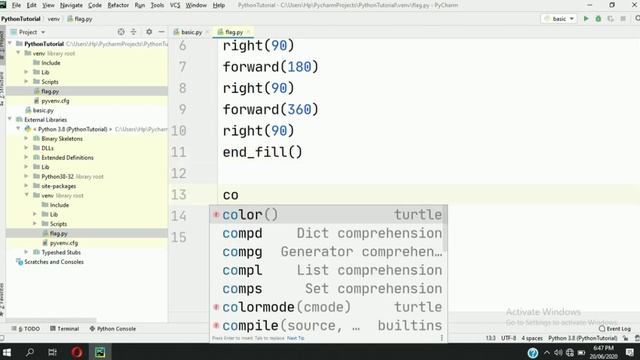Run with coverage icon in toolbar

point(611,19)
